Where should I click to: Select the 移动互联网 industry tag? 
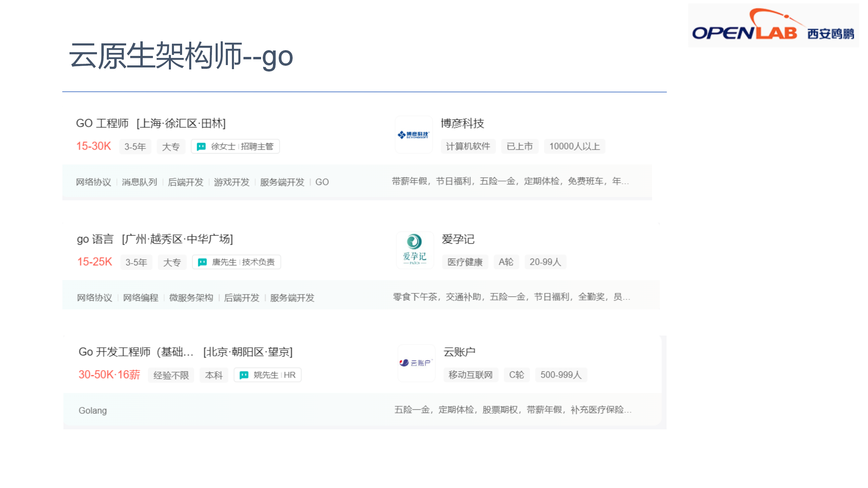[470, 375]
